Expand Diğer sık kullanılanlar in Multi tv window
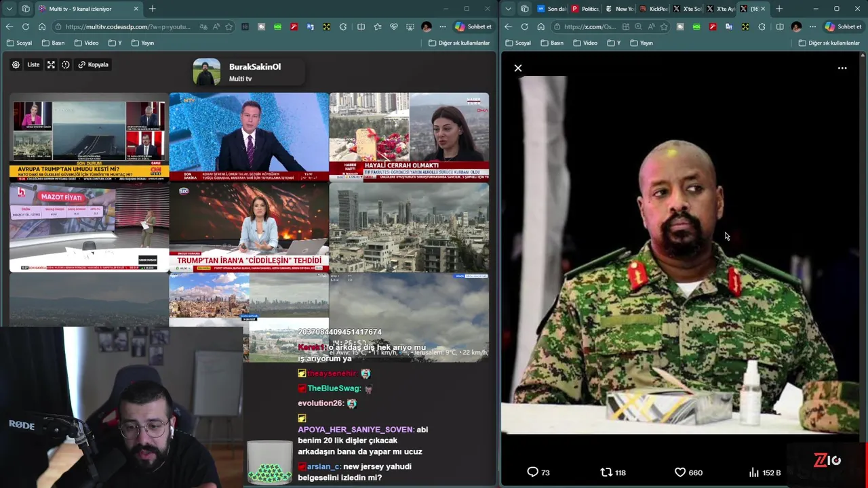 point(459,43)
